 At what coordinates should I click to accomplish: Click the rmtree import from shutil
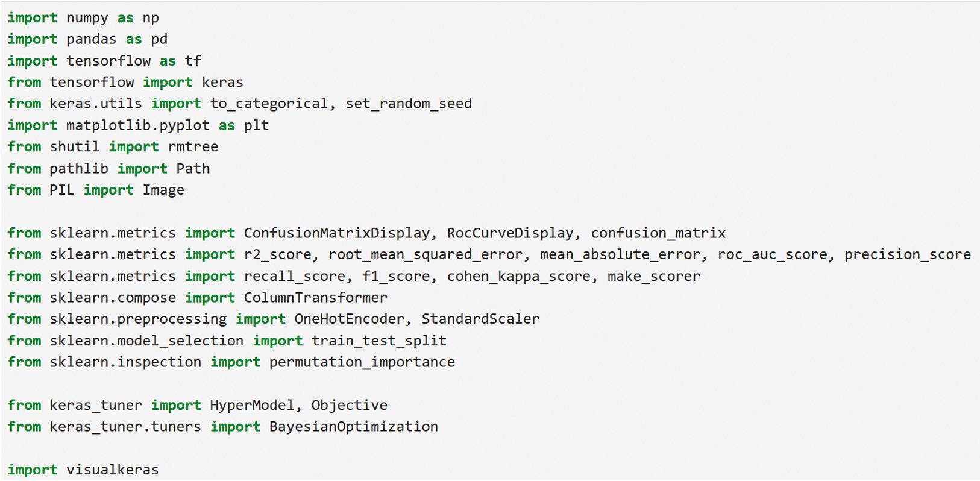point(193,147)
